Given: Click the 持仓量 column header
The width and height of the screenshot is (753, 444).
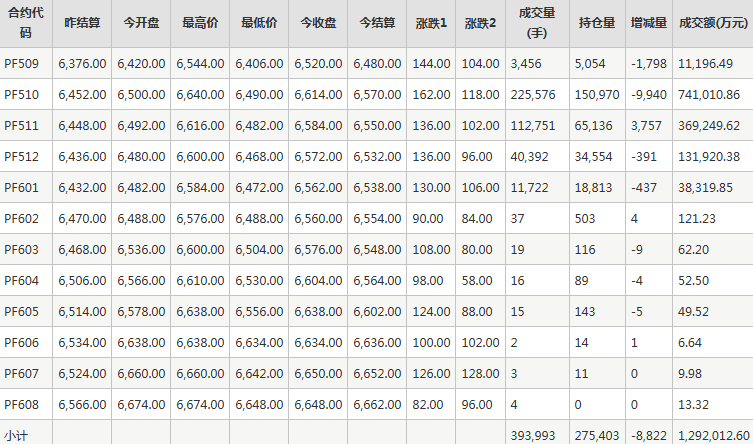Looking at the screenshot, I should [597, 23].
